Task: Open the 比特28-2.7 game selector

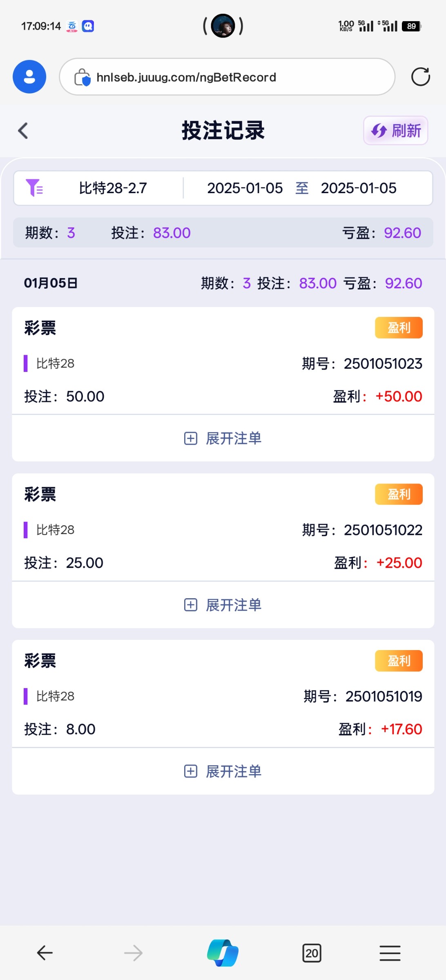Action: (x=113, y=188)
